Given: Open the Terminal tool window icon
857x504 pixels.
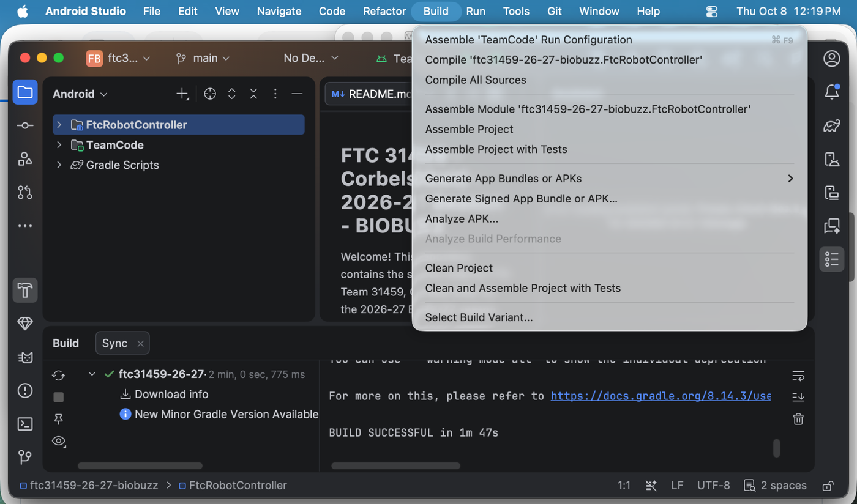Looking at the screenshot, I should 25,424.
